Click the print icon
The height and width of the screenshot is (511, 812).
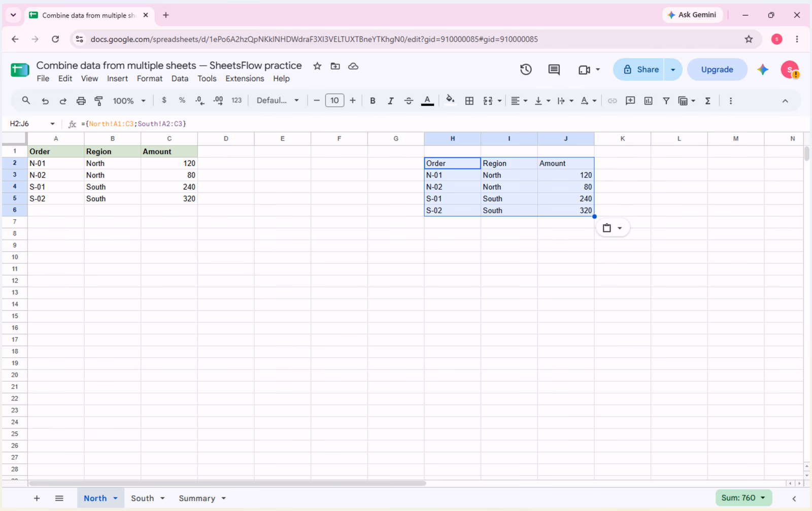(81, 101)
